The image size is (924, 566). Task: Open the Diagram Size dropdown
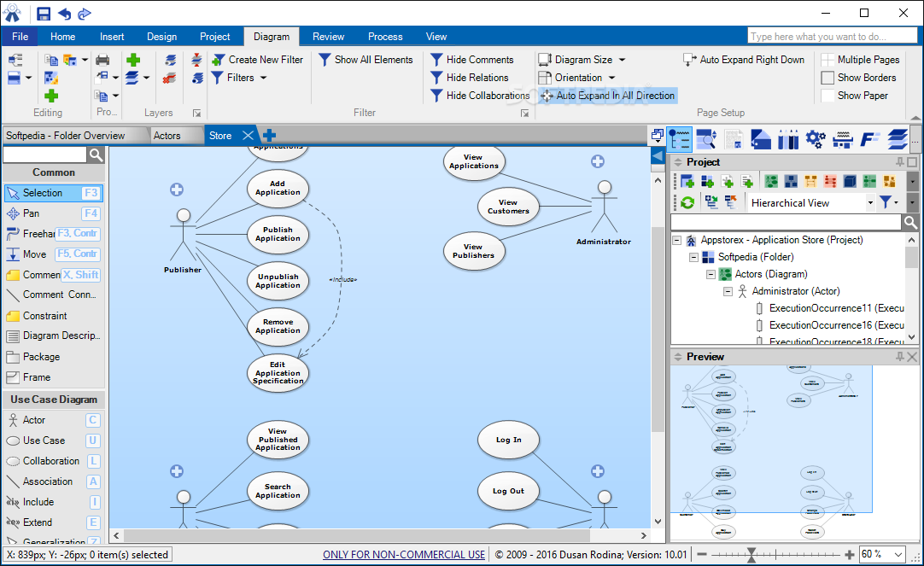[x=582, y=60]
